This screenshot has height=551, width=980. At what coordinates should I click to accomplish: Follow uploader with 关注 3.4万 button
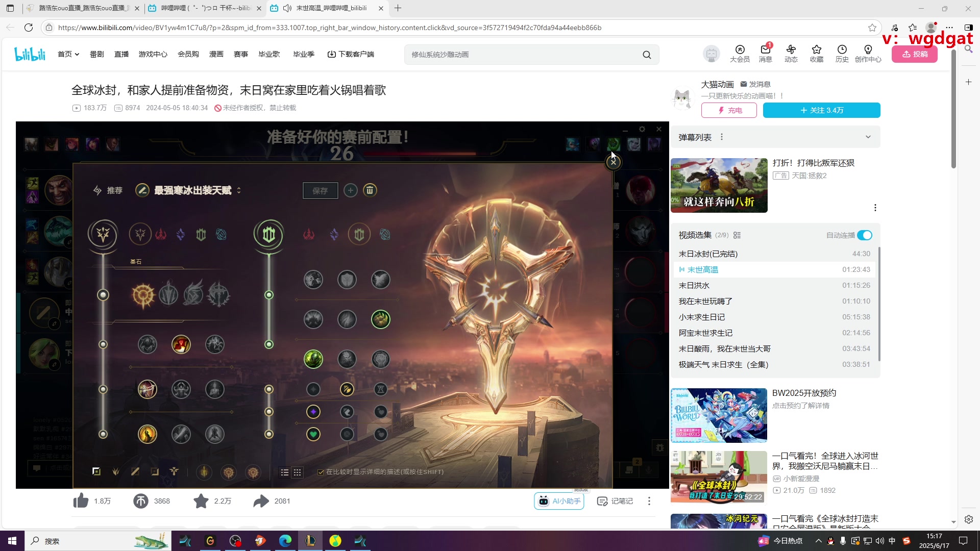821,110
